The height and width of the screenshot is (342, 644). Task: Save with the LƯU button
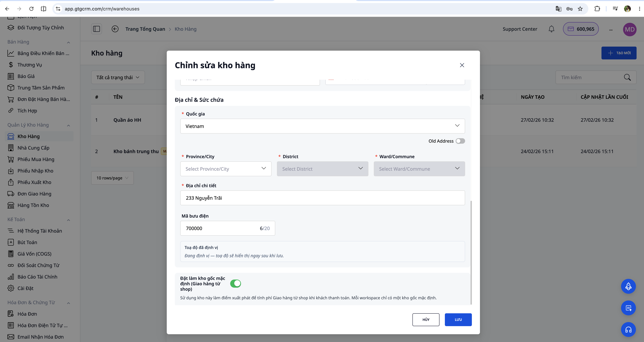point(458,320)
